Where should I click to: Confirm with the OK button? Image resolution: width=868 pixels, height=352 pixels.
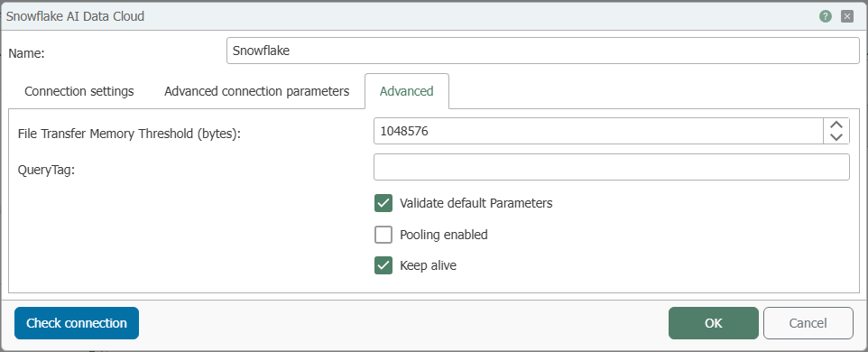pyautogui.click(x=714, y=323)
